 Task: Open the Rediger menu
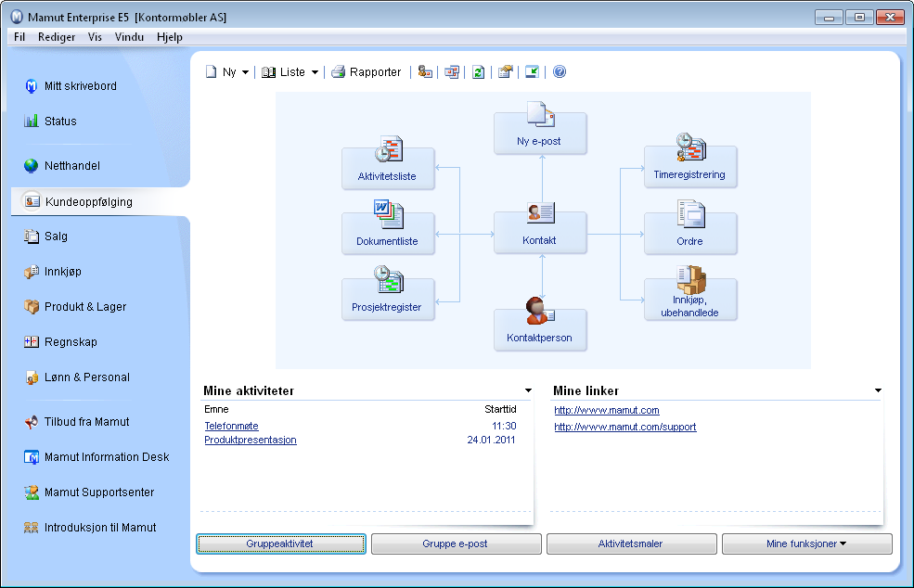[x=57, y=37]
